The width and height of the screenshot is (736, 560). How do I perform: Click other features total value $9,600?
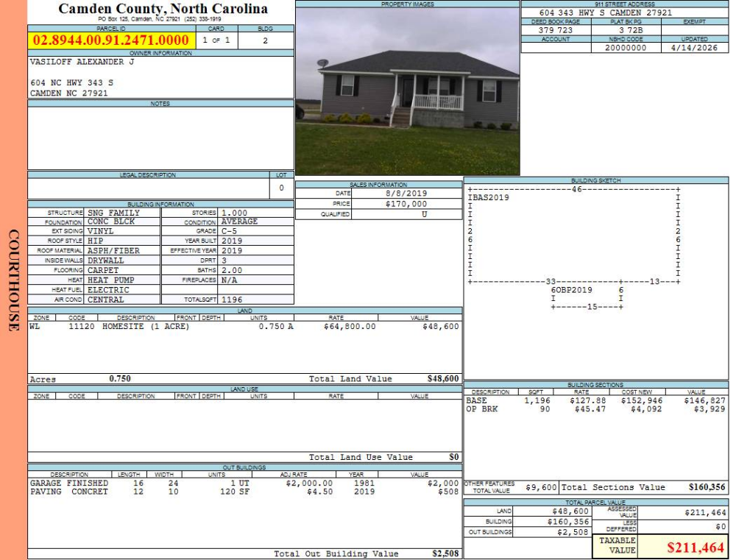coord(541,488)
